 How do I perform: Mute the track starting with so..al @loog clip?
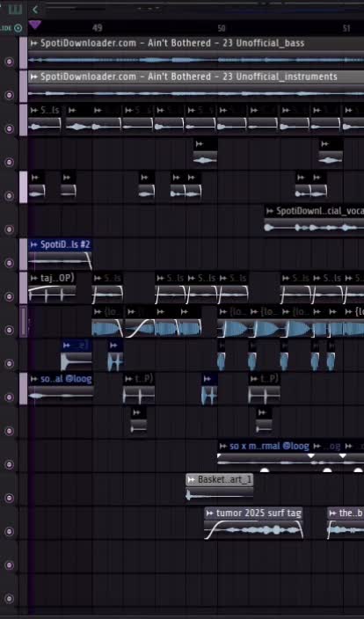click(9, 397)
